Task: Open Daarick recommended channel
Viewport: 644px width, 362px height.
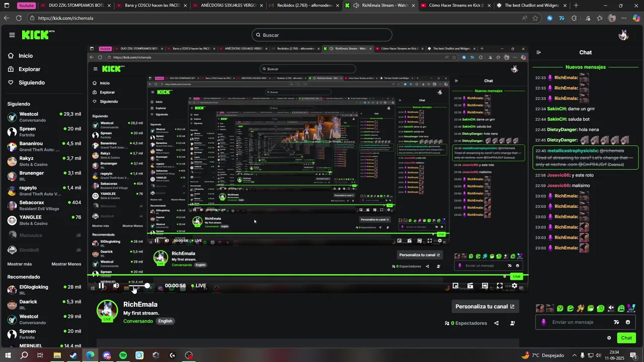Action: pos(44,304)
